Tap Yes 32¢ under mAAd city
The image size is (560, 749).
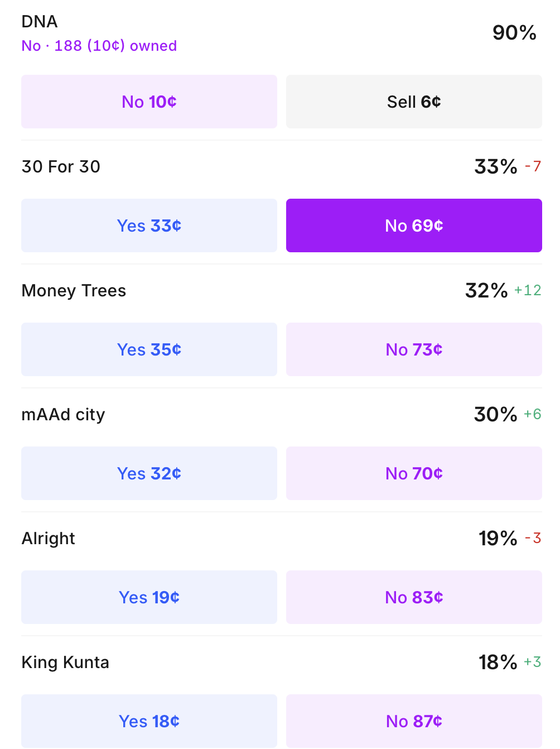(149, 473)
